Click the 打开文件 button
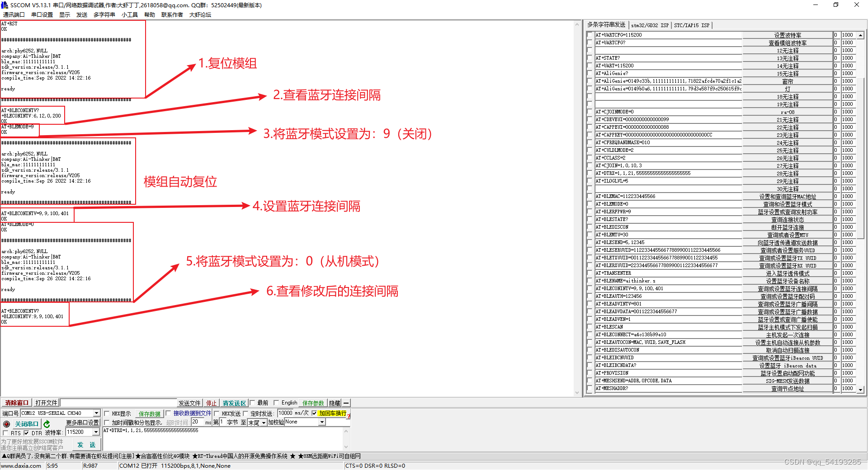The height and width of the screenshot is (470, 868). point(46,403)
